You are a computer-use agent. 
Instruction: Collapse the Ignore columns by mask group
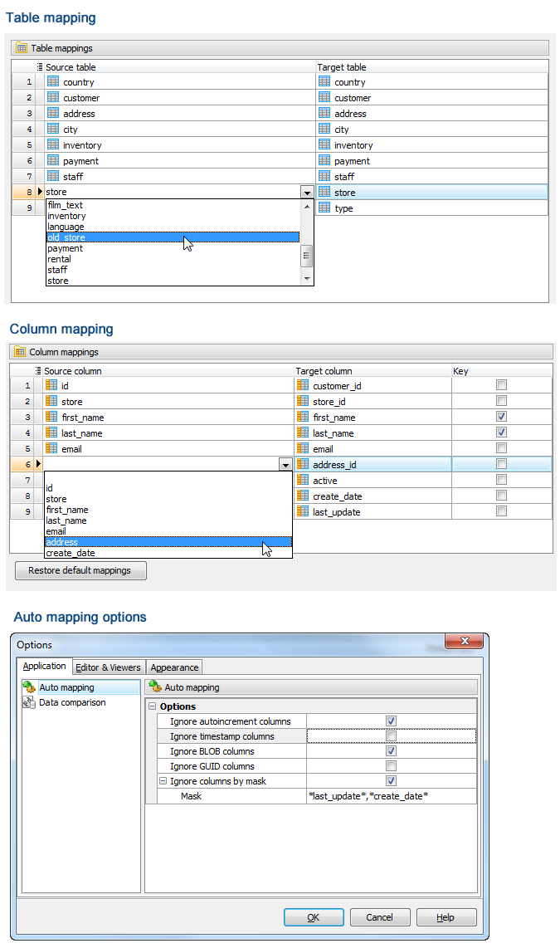click(163, 781)
